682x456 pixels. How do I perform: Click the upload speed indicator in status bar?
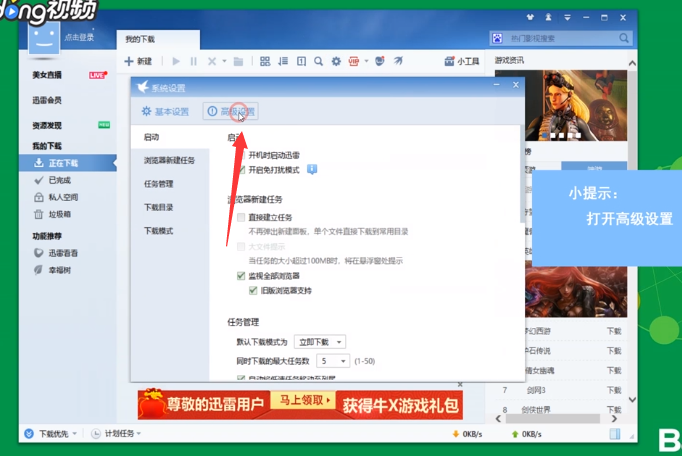pyautogui.click(x=527, y=434)
